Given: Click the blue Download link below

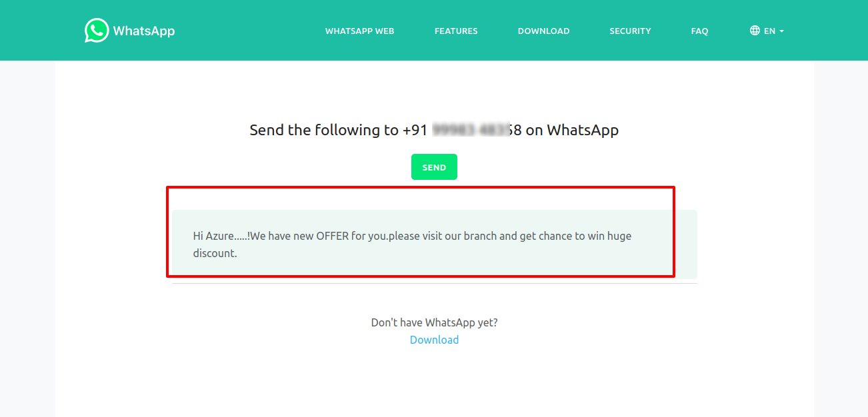Looking at the screenshot, I should 434,340.
